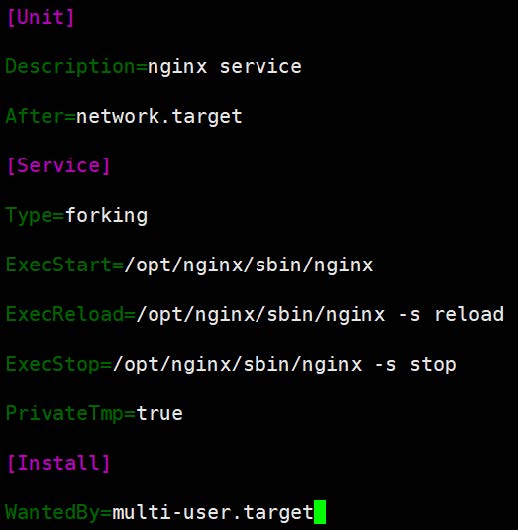Click the ExecStart key
Screen dimensions: 518x530
(x=59, y=264)
